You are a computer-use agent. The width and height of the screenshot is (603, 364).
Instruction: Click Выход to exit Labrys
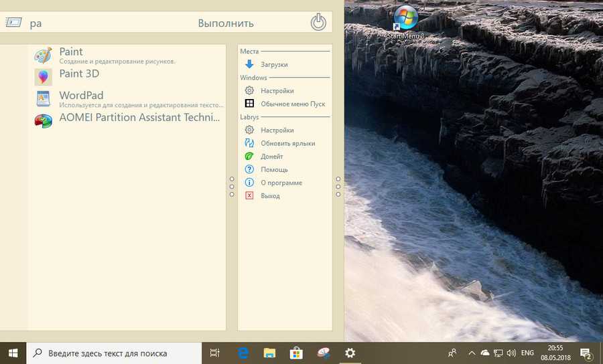[x=270, y=196]
